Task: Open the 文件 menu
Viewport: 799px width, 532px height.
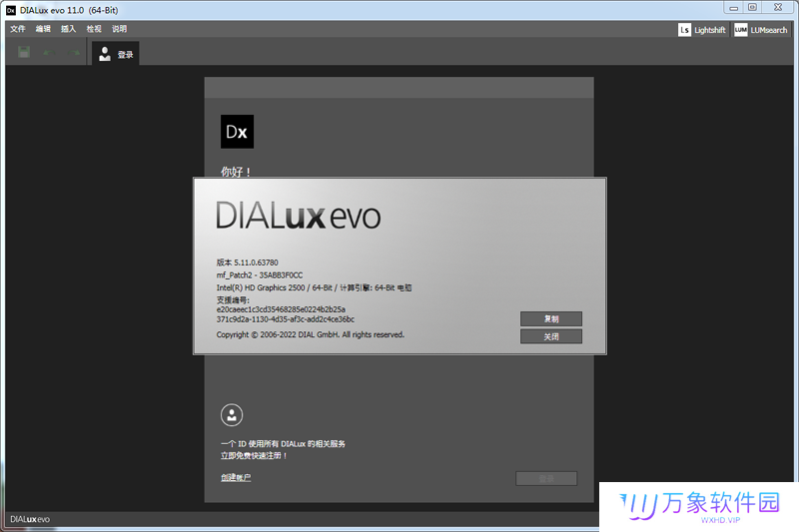Action: tap(18, 29)
